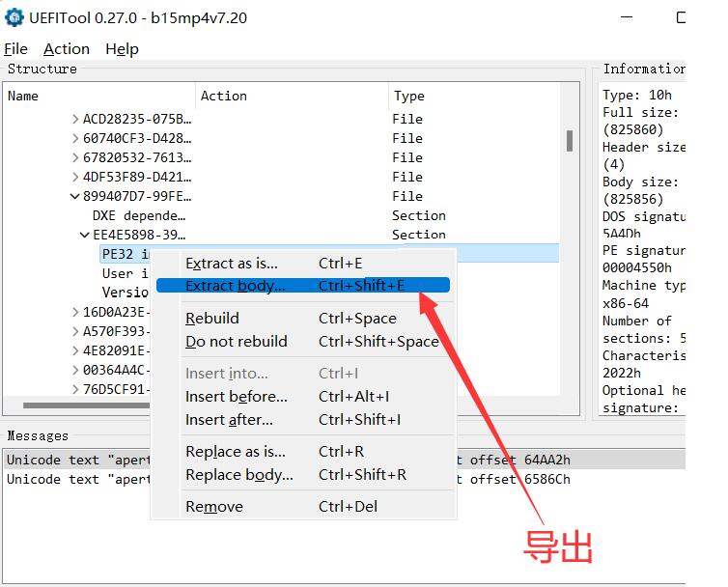Choose Insert before... menu entry
This screenshot has height=587, width=728.
coord(304,396)
